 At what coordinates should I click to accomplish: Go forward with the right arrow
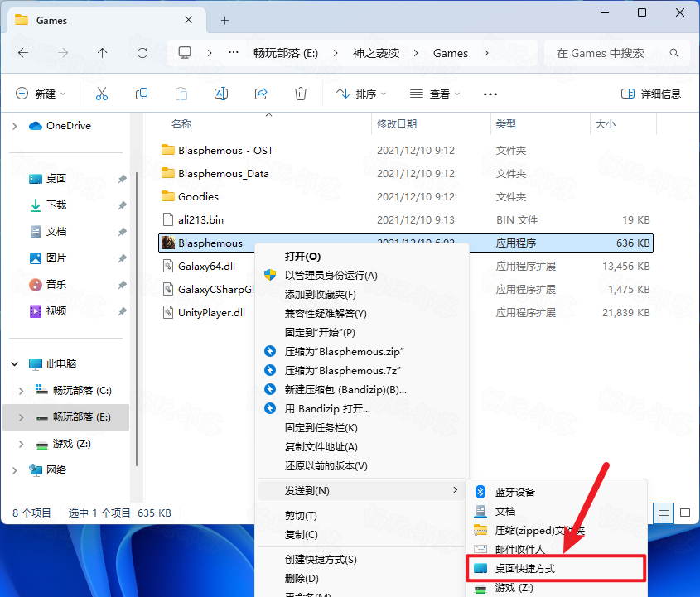tap(63, 53)
